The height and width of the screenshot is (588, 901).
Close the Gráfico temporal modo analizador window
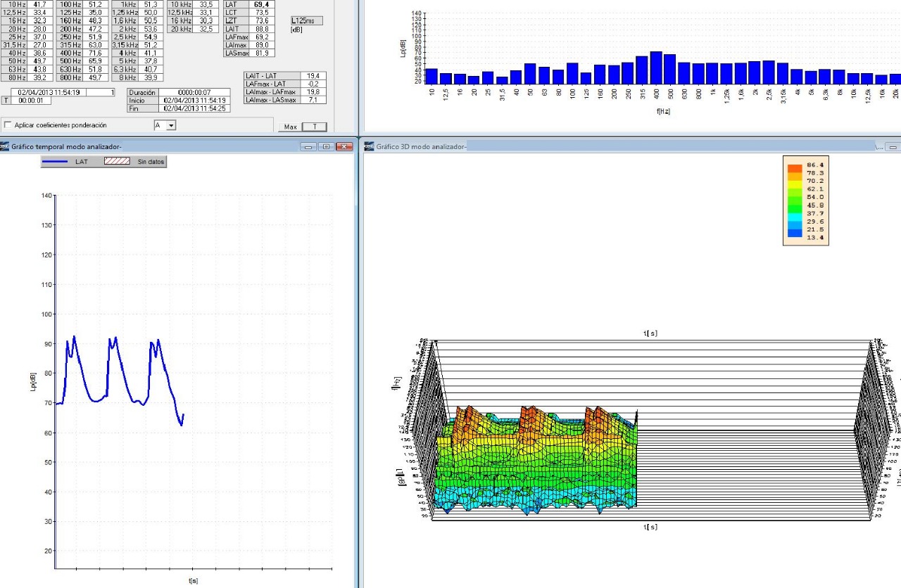pos(344,146)
